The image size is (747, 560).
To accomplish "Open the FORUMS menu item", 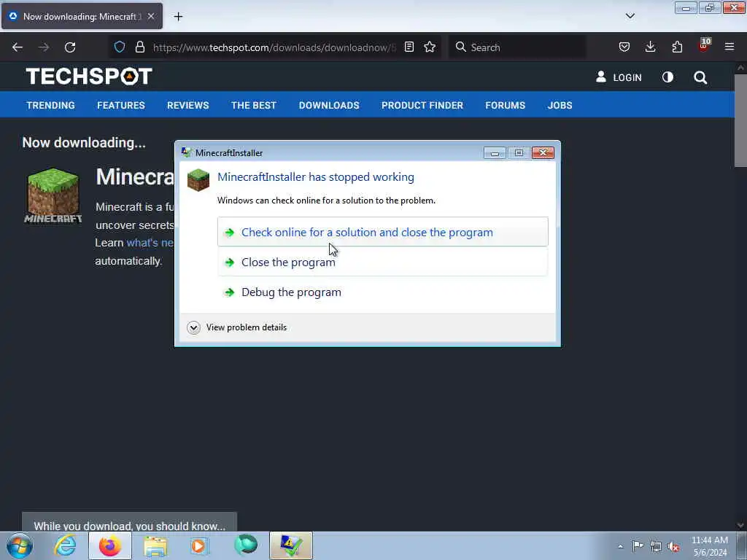I will click(x=506, y=105).
